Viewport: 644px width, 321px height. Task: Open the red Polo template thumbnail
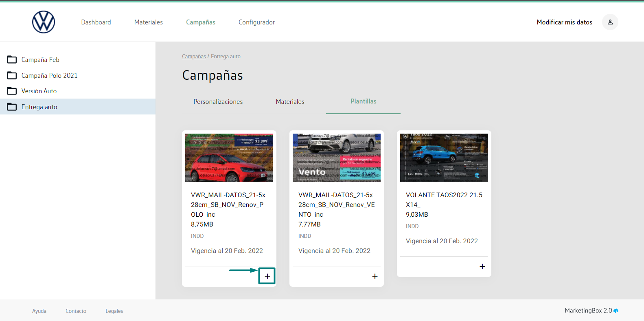pyautogui.click(x=229, y=158)
